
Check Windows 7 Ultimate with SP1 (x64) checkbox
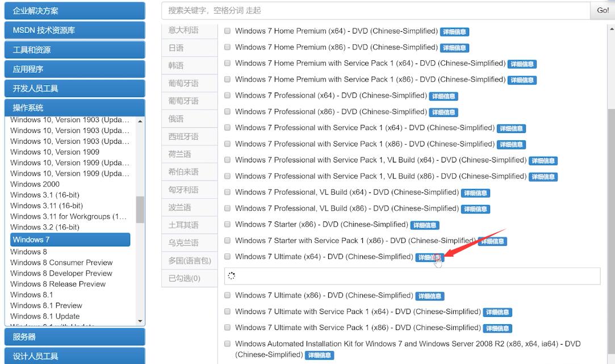[227, 311]
